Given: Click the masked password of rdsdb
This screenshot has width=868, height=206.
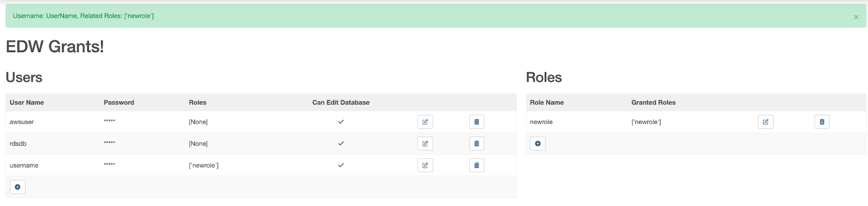Looking at the screenshot, I should tap(109, 143).
